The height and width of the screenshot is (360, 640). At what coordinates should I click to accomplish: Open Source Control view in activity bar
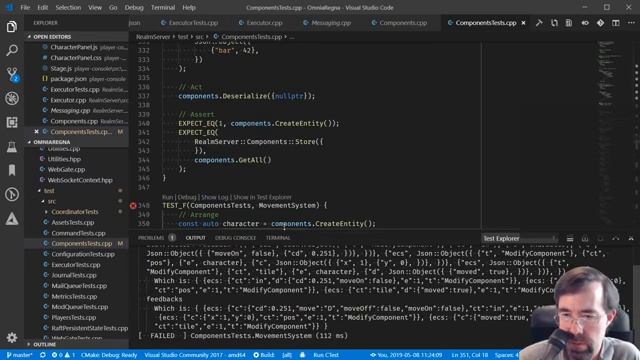click(x=12, y=75)
